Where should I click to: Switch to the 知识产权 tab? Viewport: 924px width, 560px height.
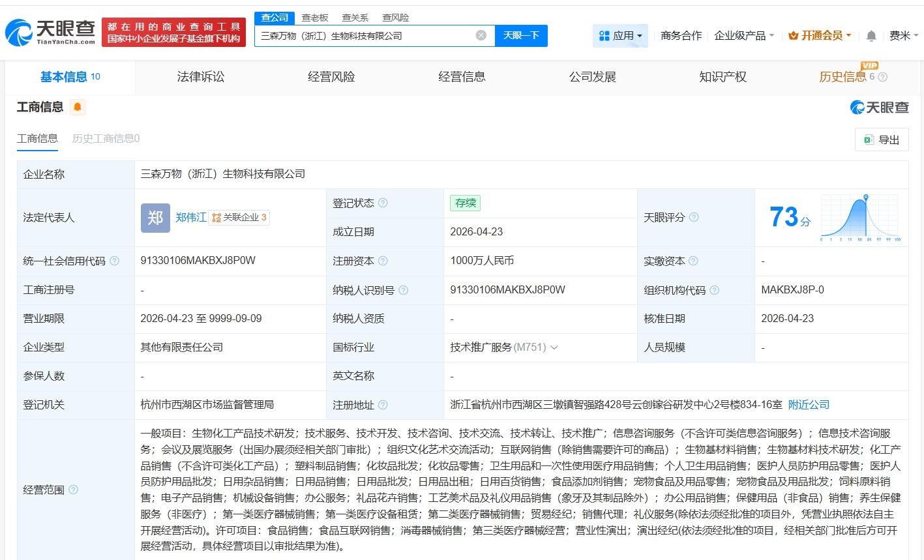click(x=723, y=77)
